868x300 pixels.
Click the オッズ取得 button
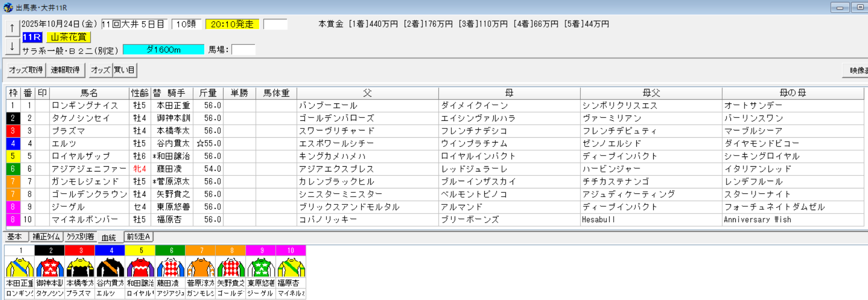tap(26, 70)
